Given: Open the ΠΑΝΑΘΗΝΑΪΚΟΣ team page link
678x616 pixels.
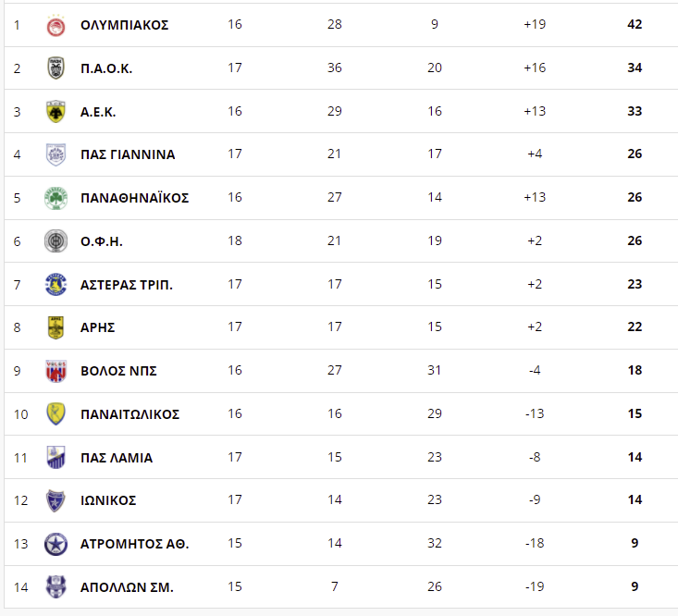Looking at the screenshot, I should click(134, 198).
